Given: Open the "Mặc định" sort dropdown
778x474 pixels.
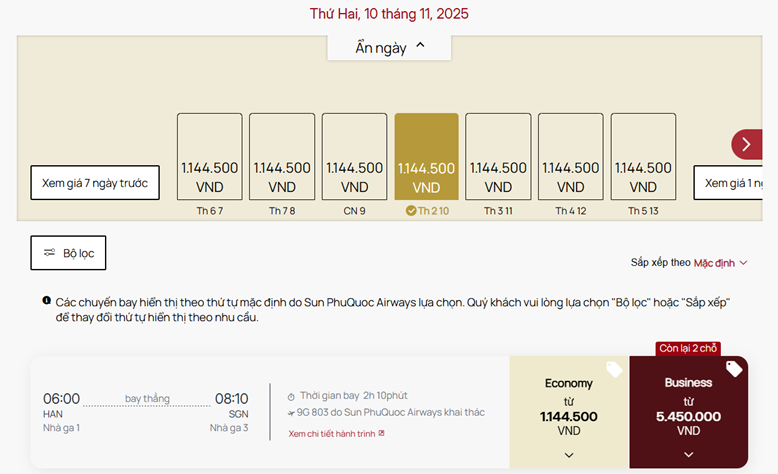Looking at the screenshot, I should point(721,263).
